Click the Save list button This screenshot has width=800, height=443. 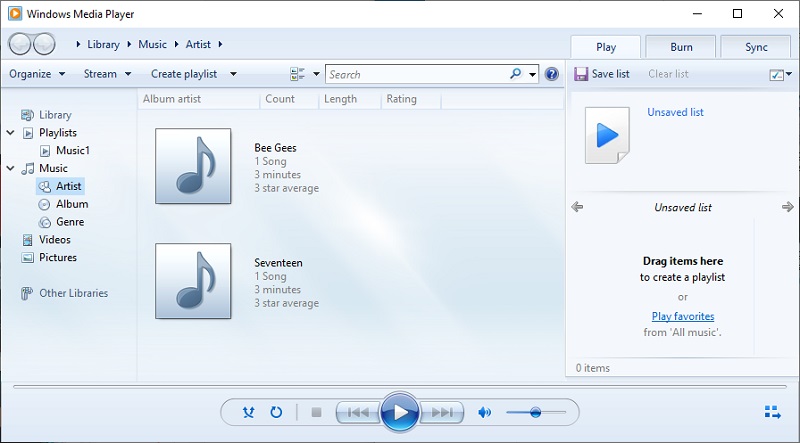[x=602, y=74]
